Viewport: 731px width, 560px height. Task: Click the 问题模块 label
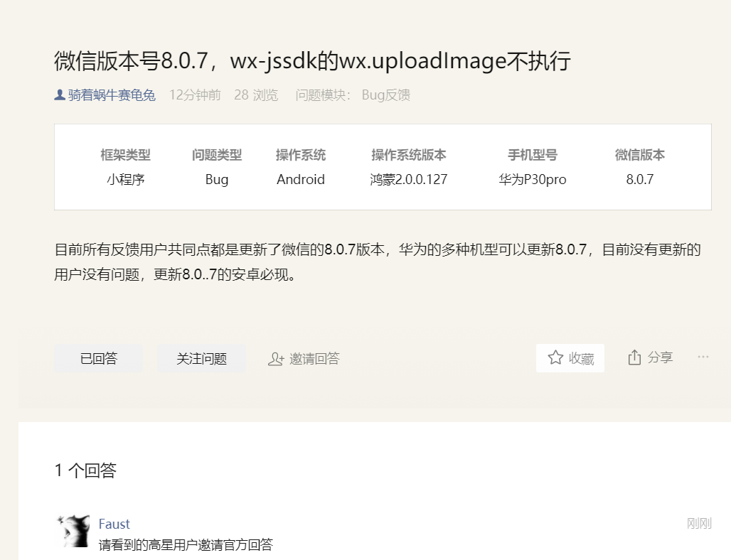point(323,95)
